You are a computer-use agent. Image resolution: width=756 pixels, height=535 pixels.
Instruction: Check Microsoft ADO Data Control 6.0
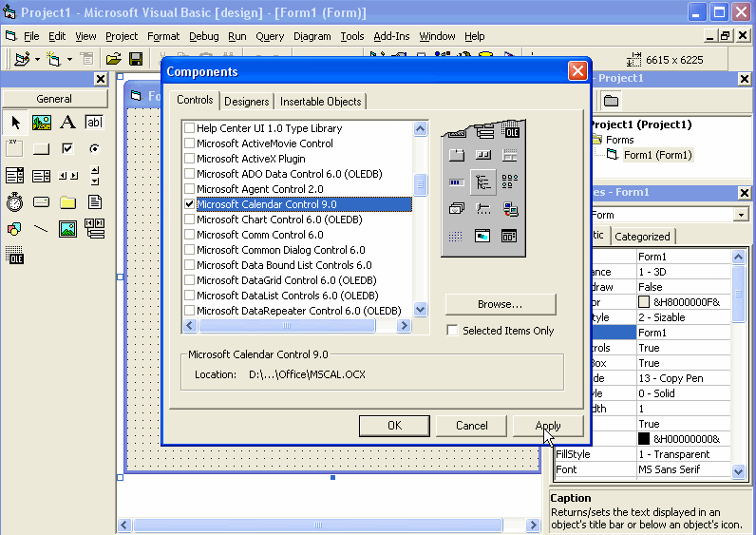(x=190, y=174)
